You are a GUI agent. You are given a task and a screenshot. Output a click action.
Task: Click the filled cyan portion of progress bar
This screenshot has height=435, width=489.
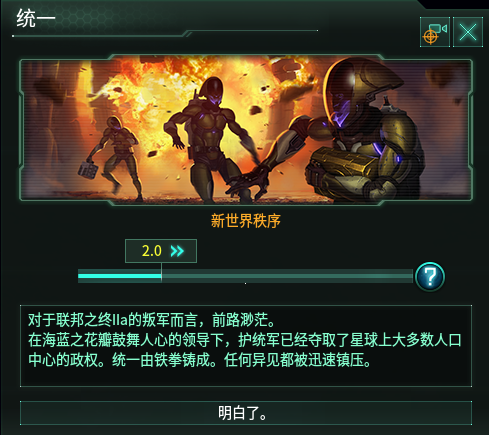(120, 276)
